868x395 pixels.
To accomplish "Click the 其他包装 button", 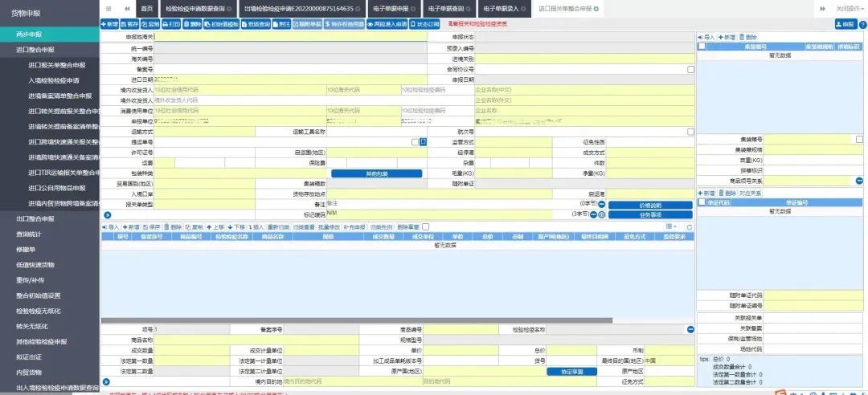I will pyautogui.click(x=376, y=173).
